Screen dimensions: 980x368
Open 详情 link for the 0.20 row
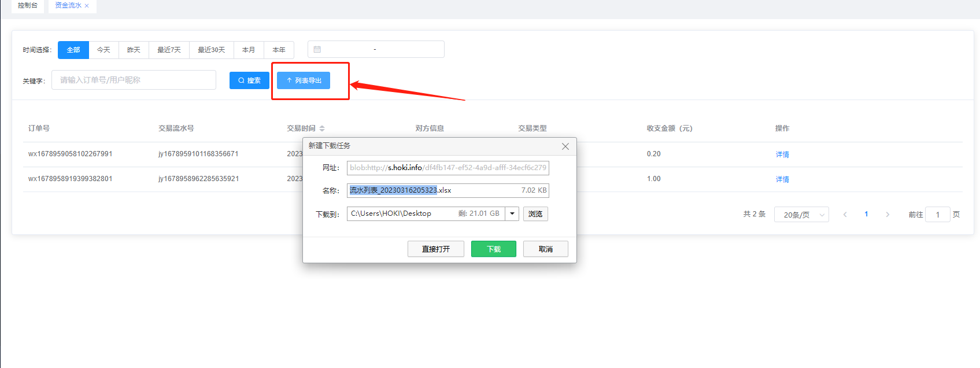(x=782, y=154)
